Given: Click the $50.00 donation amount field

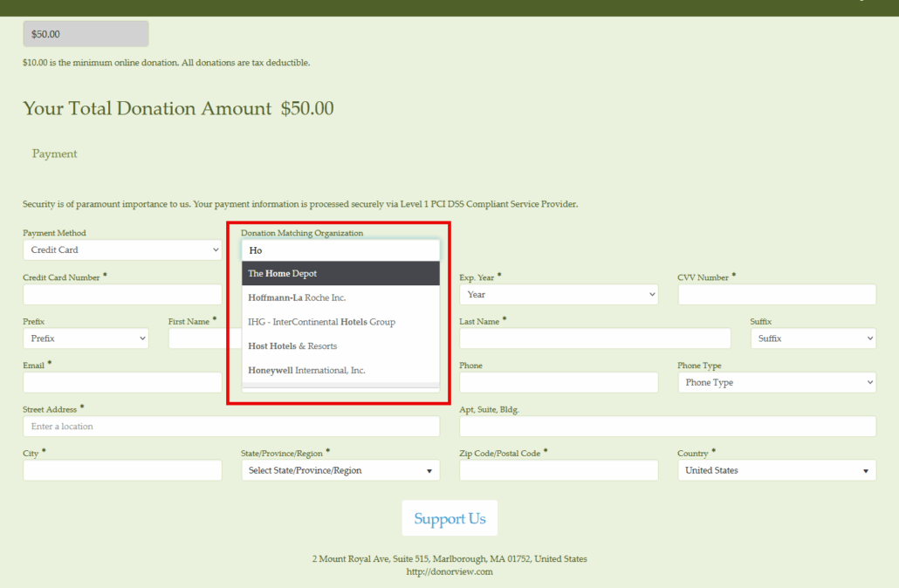Looking at the screenshot, I should pos(86,34).
